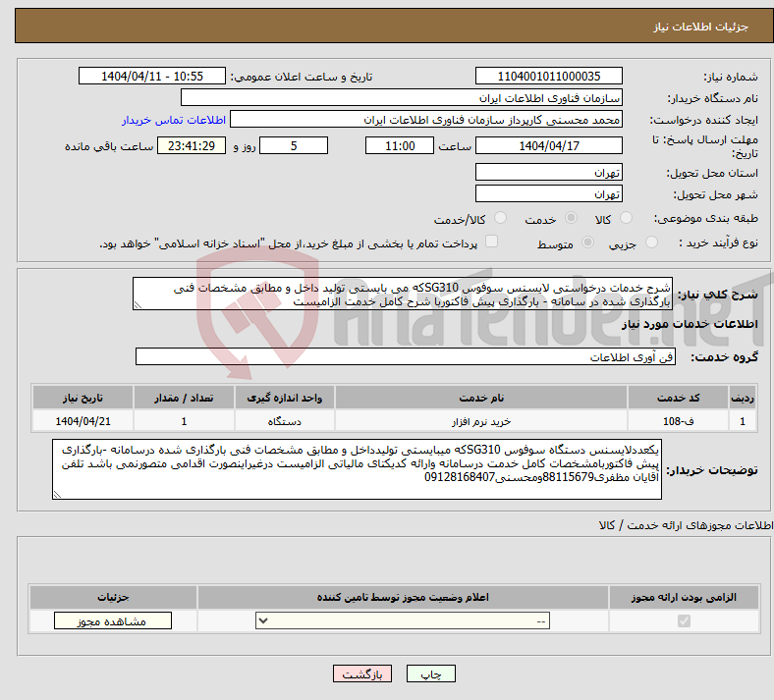Click the الزامی بودن ارائه مجوز column header
The image size is (774, 700).
[684, 597]
